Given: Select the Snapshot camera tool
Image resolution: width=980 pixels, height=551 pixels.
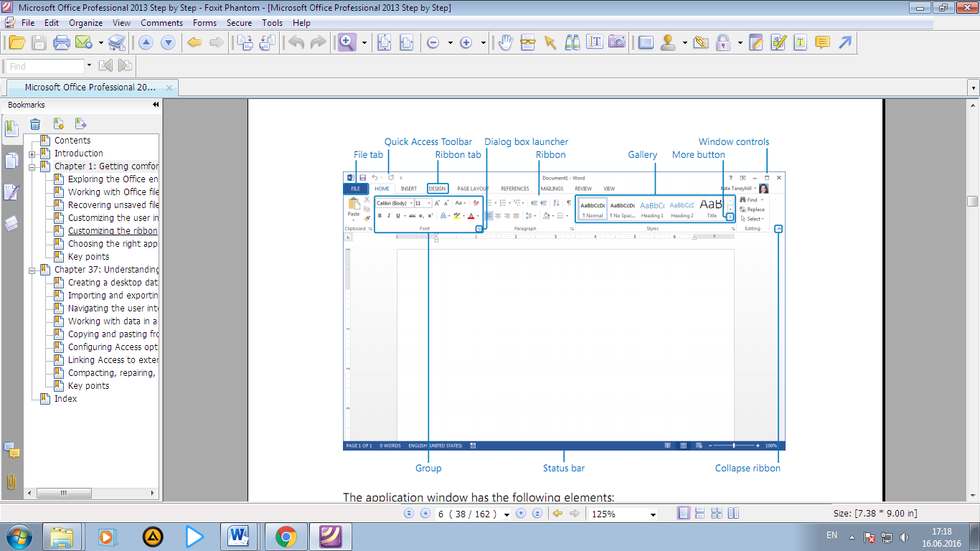Looking at the screenshot, I should coord(616,42).
